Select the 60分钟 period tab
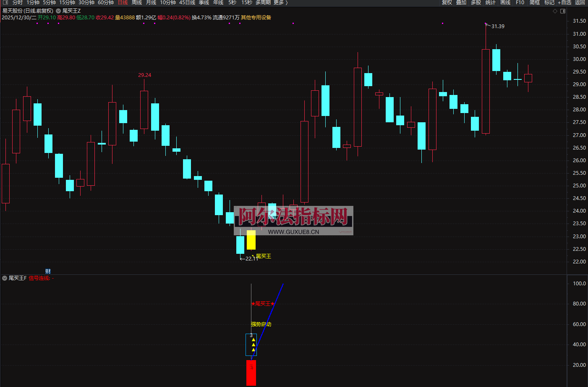This screenshot has height=387, width=588. click(106, 3)
